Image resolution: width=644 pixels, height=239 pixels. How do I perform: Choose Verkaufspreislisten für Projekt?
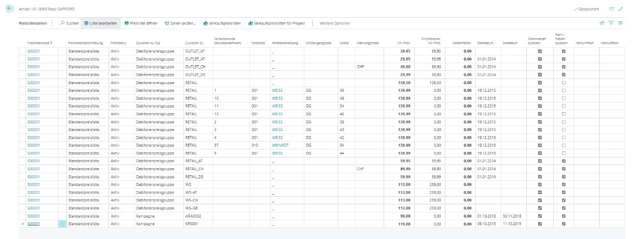pyautogui.click(x=276, y=23)
